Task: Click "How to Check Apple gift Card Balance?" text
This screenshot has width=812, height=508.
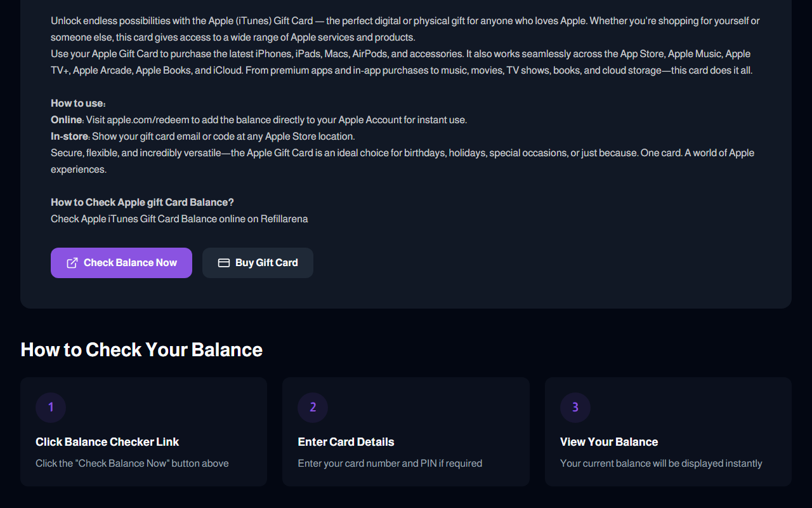Action: click(x=142, y=203)
